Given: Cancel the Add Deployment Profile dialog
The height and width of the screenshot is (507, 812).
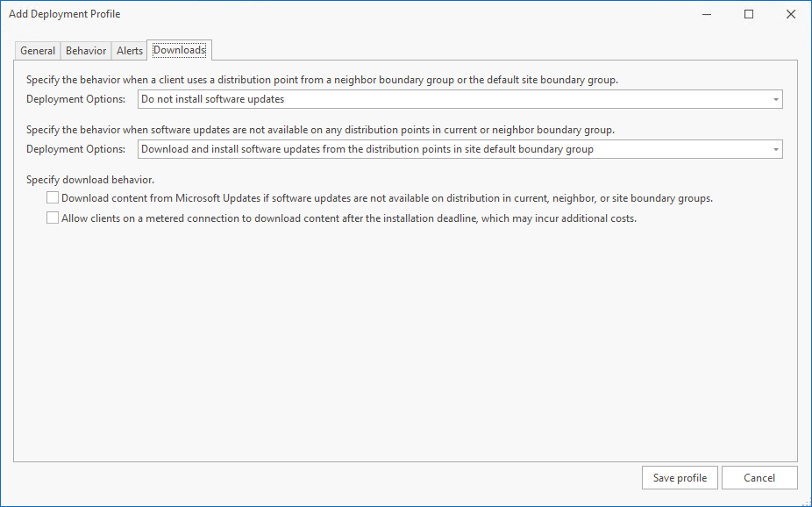Looking at the screenshot, I should [x=759, y=478].
